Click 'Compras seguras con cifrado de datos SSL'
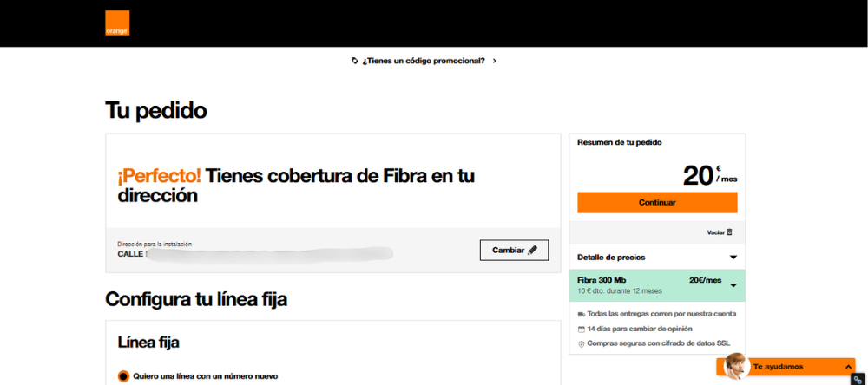 pyautogui.click(x=659, y=343)
